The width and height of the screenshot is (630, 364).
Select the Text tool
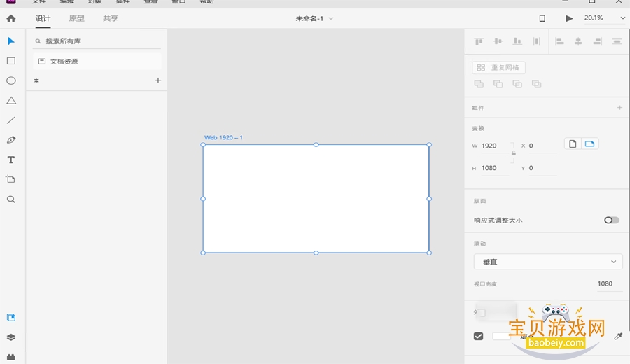[x=11, y=160]
